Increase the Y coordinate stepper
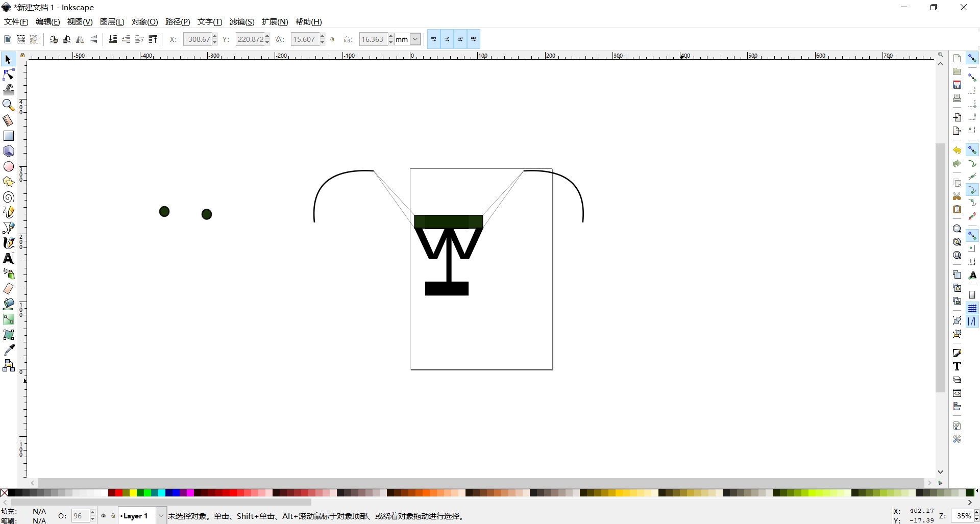Viewport: 980px width, 524px height. pos(267,36)
